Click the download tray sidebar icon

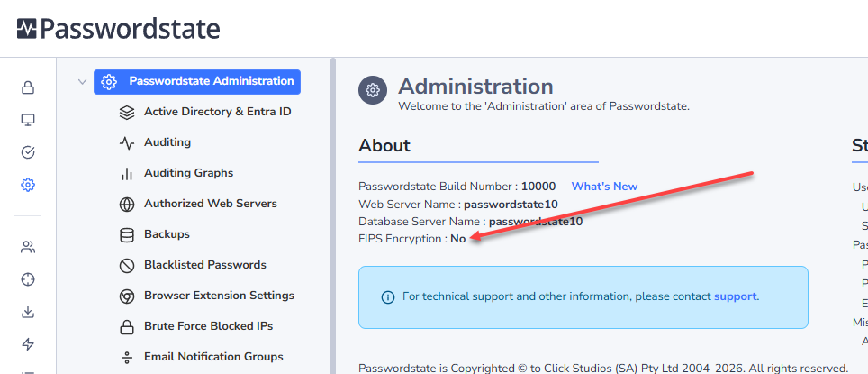[x=28, y=312]
